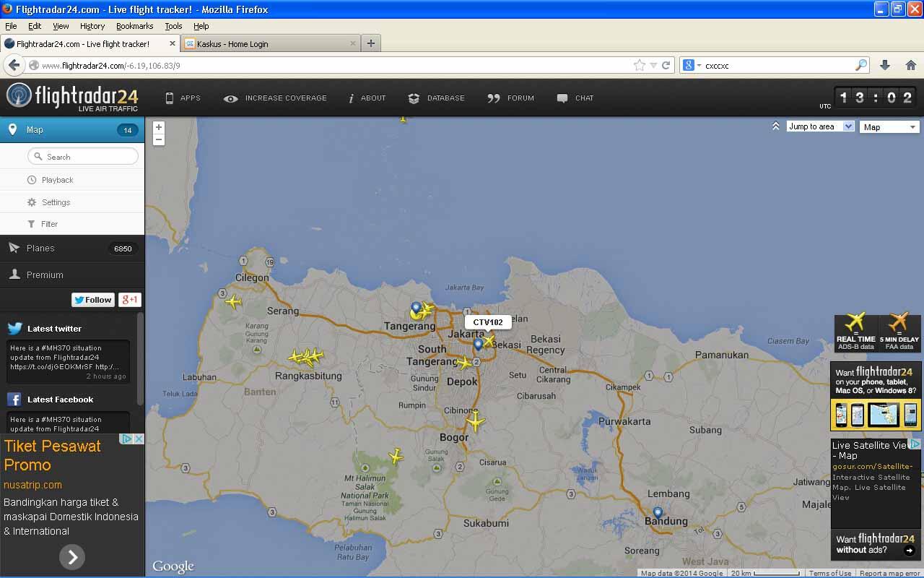Open Playback in the sidebar
The image size is (924, 578).
click(x=72, y=180)
